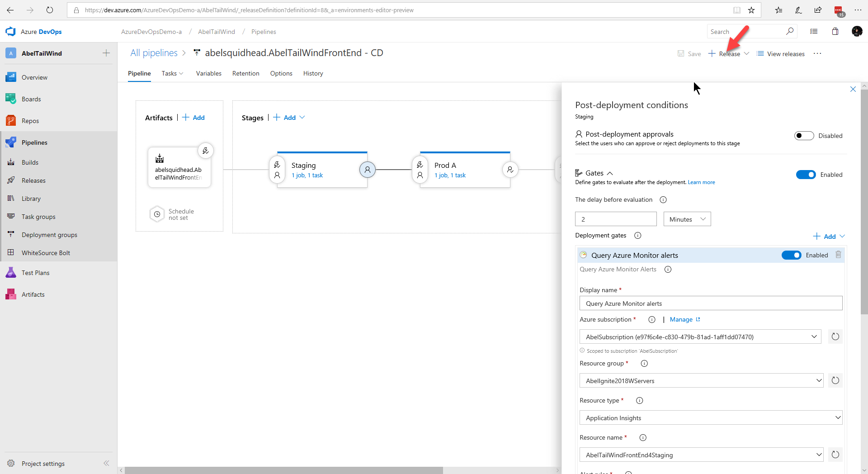
Task: Click the horizontal scrollbar of pipeline canvas
Action: (284, 470)
